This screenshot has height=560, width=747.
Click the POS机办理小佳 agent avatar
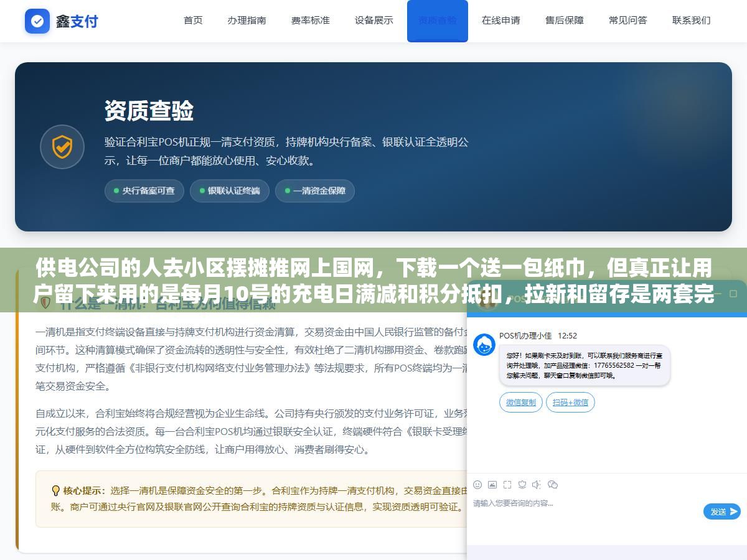tap(484, 345)
